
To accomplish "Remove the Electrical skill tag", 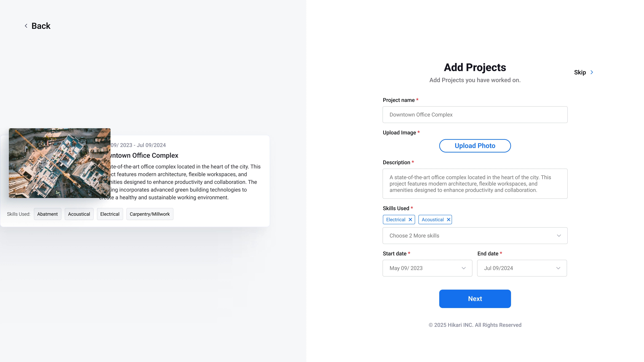I will pyautogui.click(x=410, y=220).
